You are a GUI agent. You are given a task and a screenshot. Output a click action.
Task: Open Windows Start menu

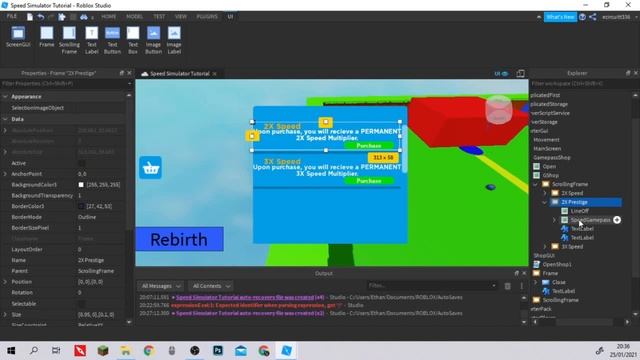(11, 350)
